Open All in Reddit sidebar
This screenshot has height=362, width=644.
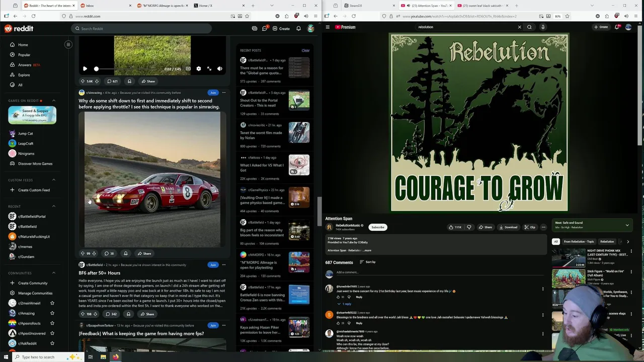click(20, 85)
